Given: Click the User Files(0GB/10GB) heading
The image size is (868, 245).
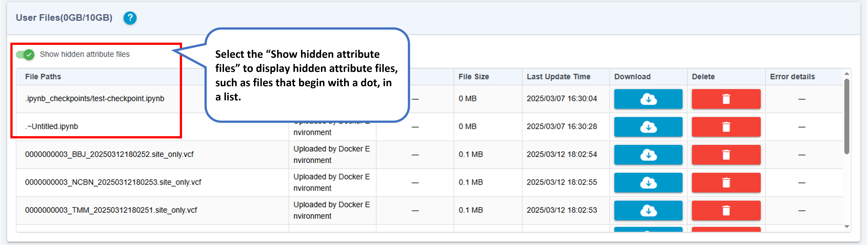Looking at the screenshot, I should pyautogui.click(x=64, y=18).
